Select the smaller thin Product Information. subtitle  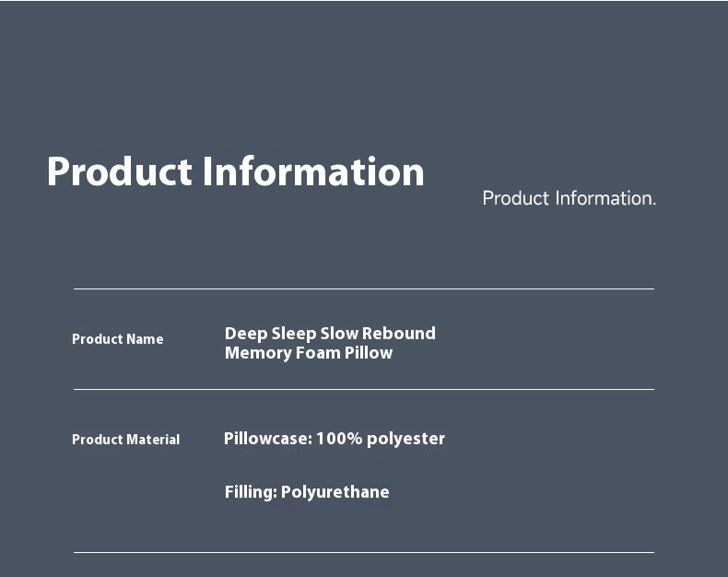569,199
